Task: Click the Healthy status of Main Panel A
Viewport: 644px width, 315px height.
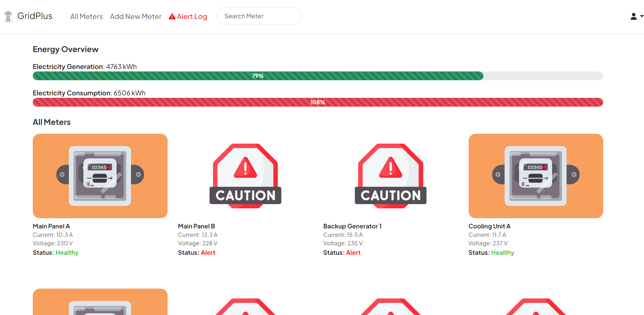Action: tap(67, 253)
